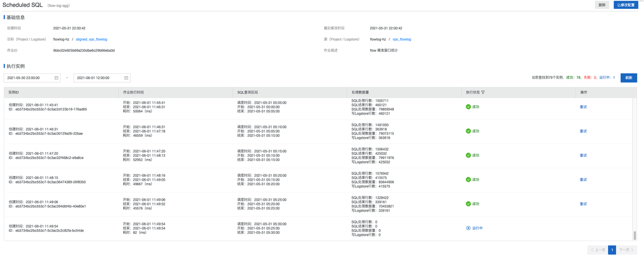
Task: Open the calendar icon in end date field
Action: click(x=126, y=78)
